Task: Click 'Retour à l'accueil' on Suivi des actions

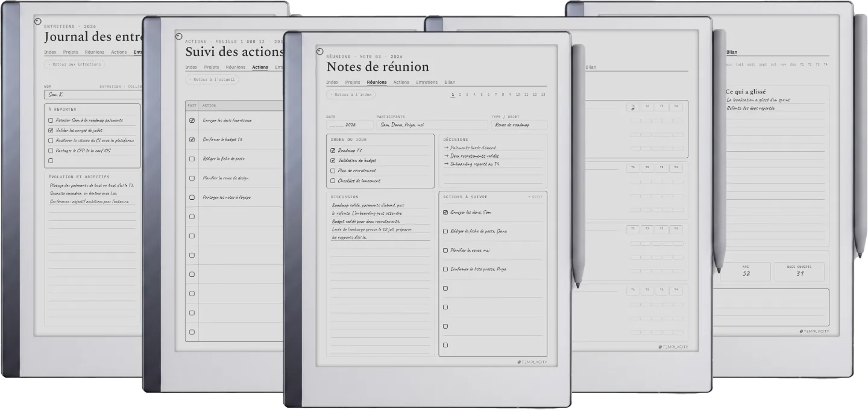Action: pos(212,79)
